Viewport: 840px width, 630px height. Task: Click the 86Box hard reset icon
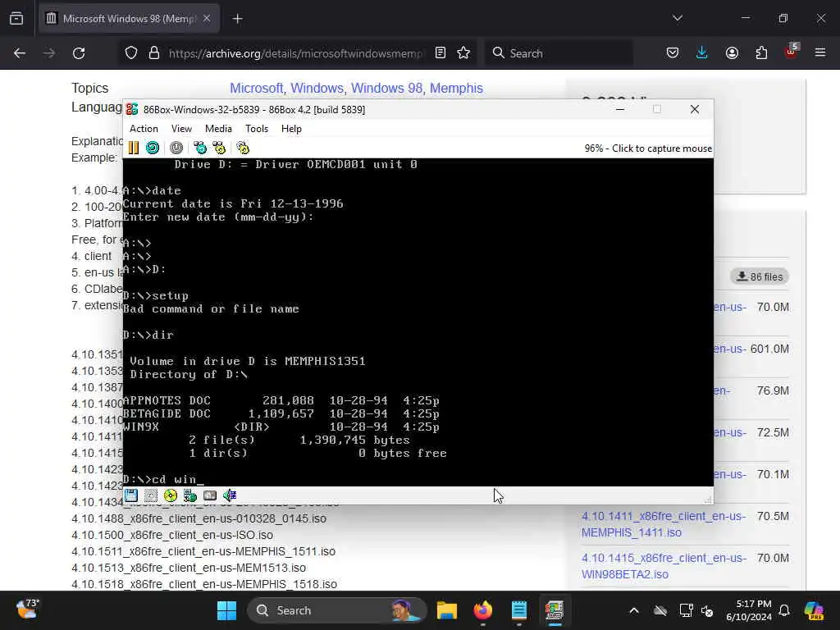tap(153, 148)
